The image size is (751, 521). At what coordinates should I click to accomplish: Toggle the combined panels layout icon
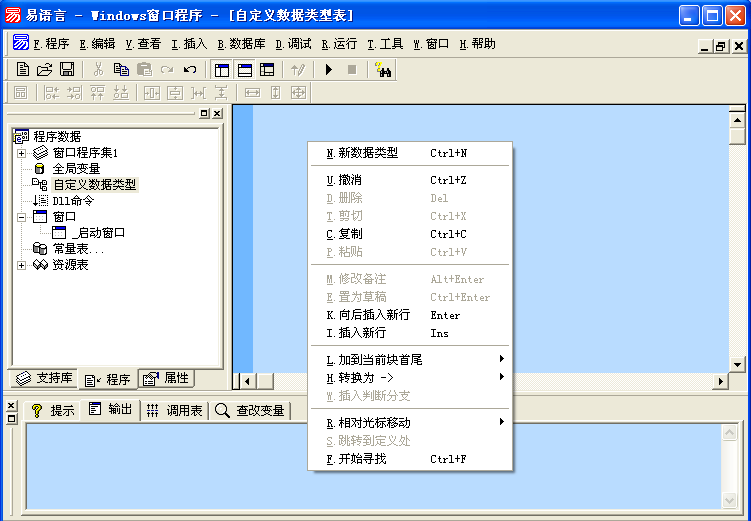point(267,70)
